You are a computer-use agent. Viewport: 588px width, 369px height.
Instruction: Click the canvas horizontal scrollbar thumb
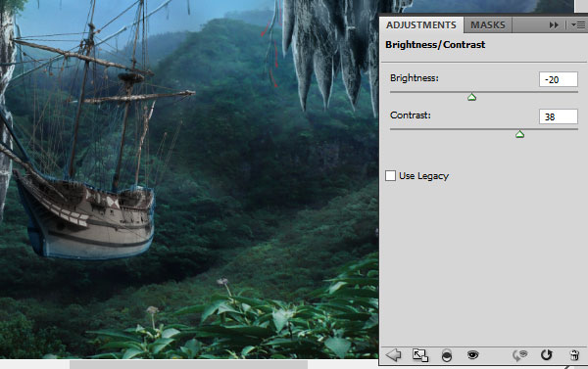coord(188,364)
